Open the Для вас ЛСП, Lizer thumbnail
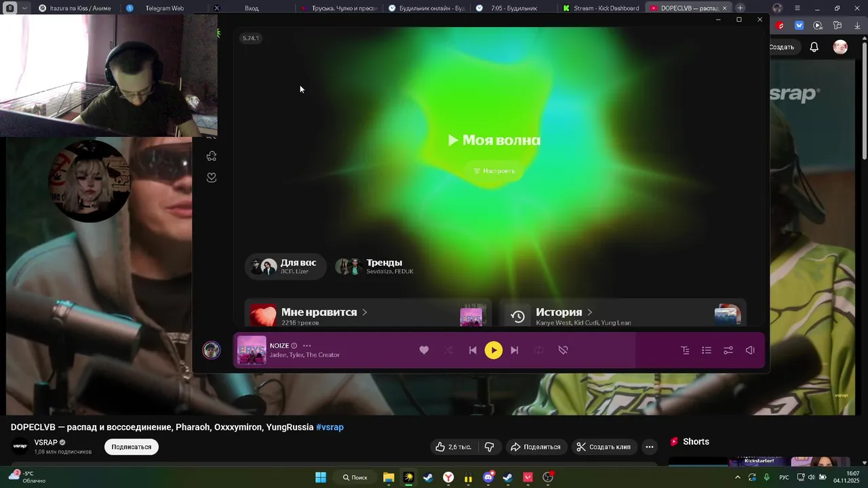The height and width of the screenshot is (488, 868). point(264,266)
